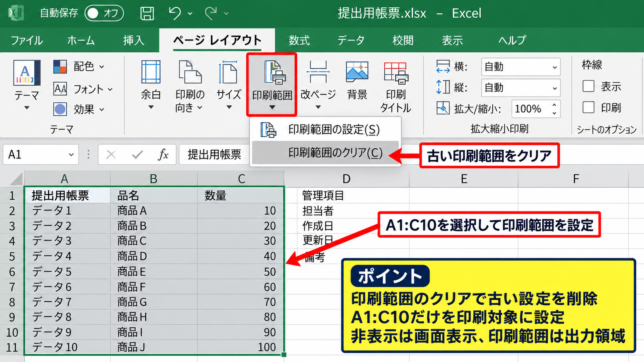
Task: Toggle the 自動保存 autosave switch
Action: [x=104, y=13]
